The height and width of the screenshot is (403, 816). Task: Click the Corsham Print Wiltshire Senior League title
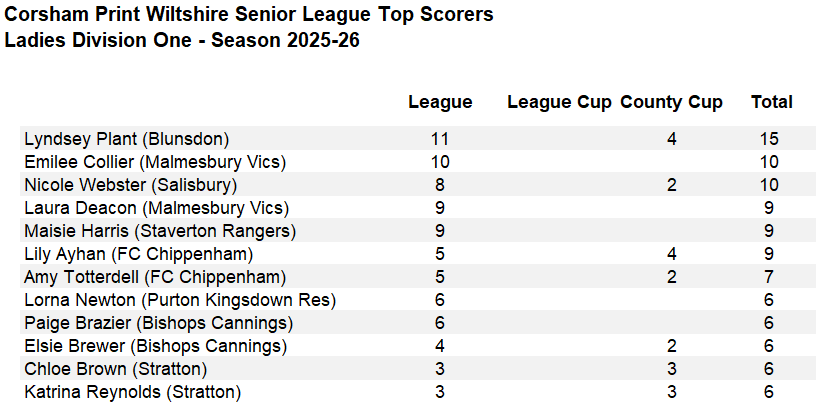pos(249,16)
